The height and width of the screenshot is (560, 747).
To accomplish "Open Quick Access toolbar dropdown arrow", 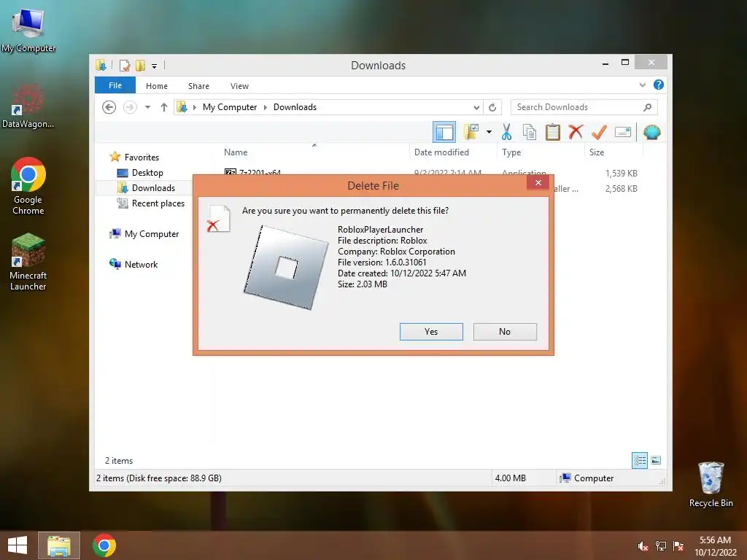I will [155, 66].
